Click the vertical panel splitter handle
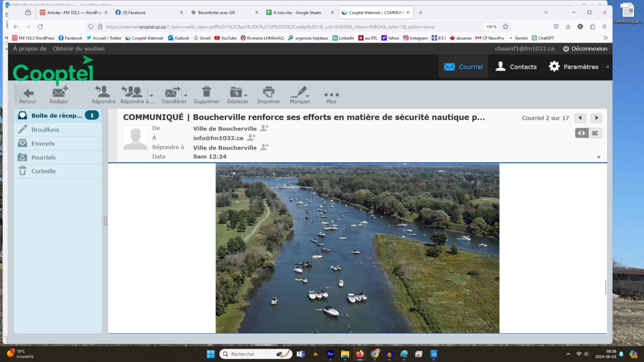The height and width of the screenshot is (362, 644). coord(105,221)
